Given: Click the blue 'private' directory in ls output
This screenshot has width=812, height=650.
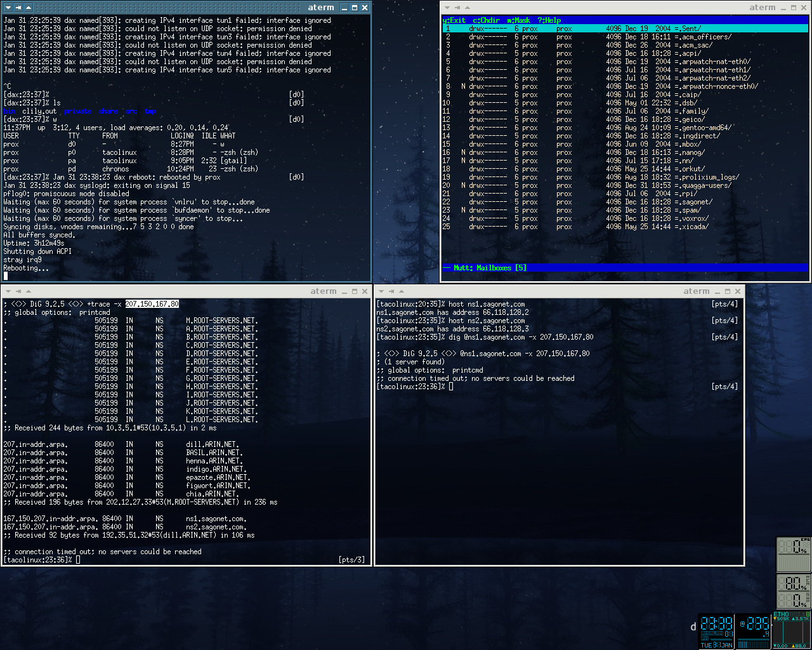Looking at the screenshot, I should pyautogui.click(x=77, y=111).
